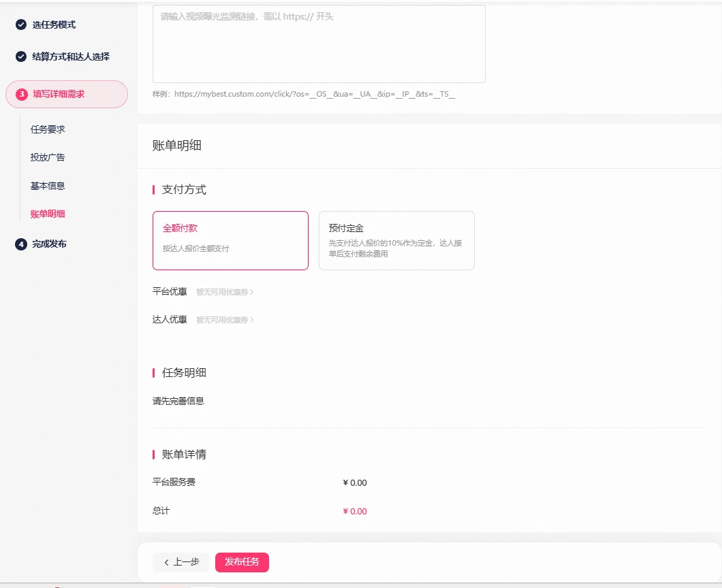Choose the 预付定金 deposit payment option
The height and width of the screenshot is (588, 722).
click(396, 240)
